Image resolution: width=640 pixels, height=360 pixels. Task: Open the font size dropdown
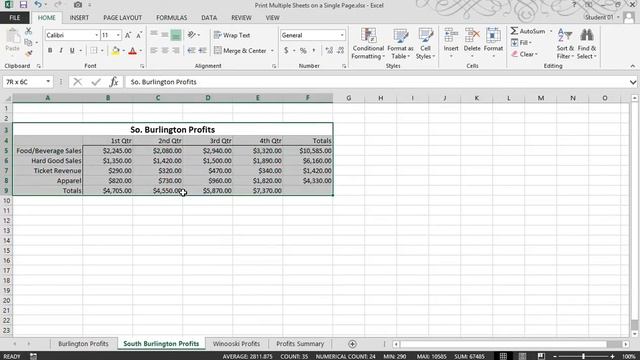pos(118,35)
